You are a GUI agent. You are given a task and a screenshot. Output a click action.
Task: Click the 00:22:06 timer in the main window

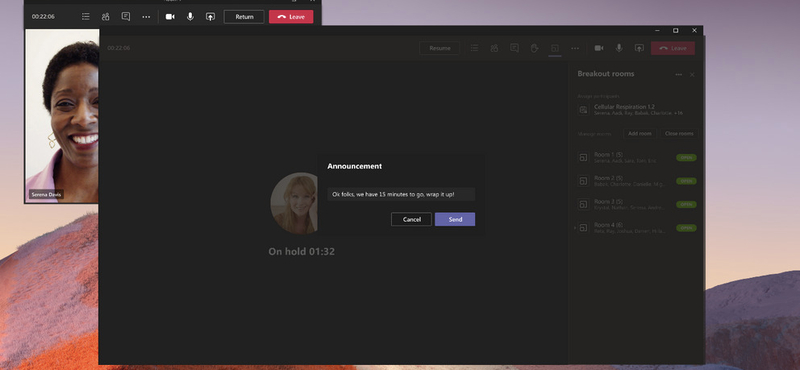point(118,48)
